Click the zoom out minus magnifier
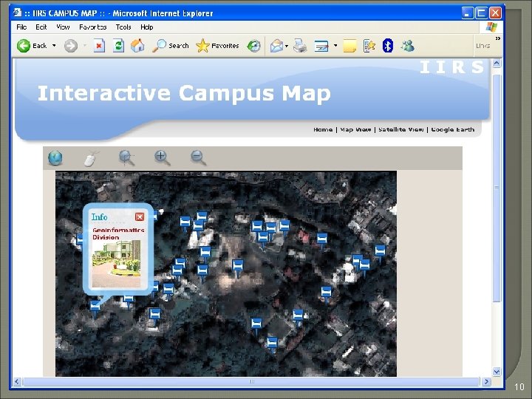The width and height of the screenshot is (532, 399). [198, 158]
